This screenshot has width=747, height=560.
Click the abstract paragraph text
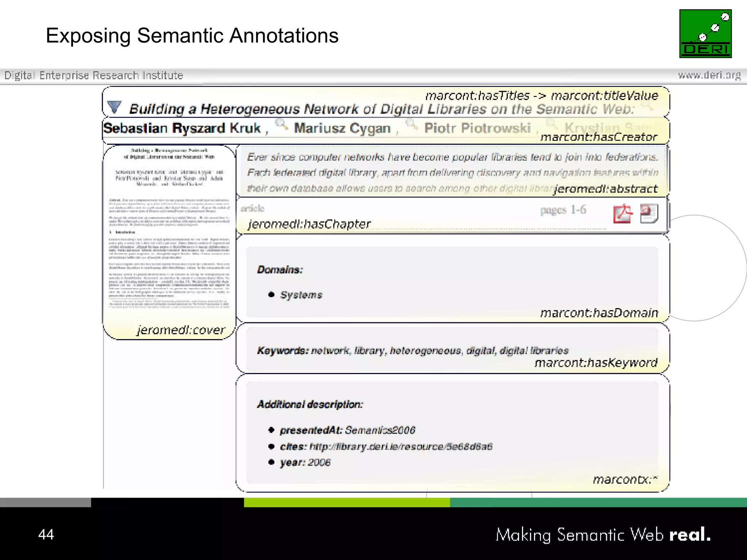click(x=453, y=172)
